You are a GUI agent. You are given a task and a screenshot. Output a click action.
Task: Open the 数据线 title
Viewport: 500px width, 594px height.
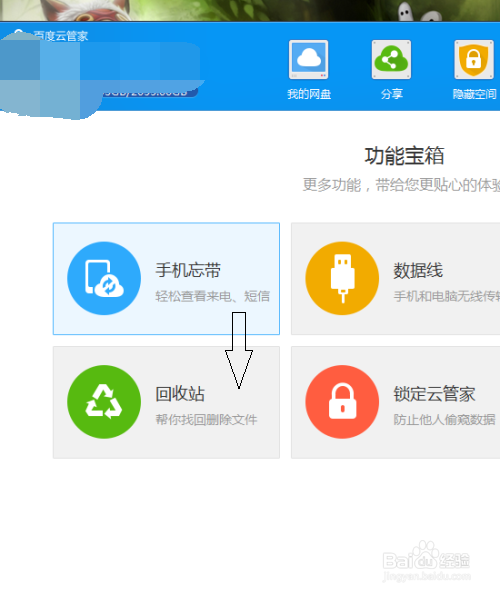418,270
